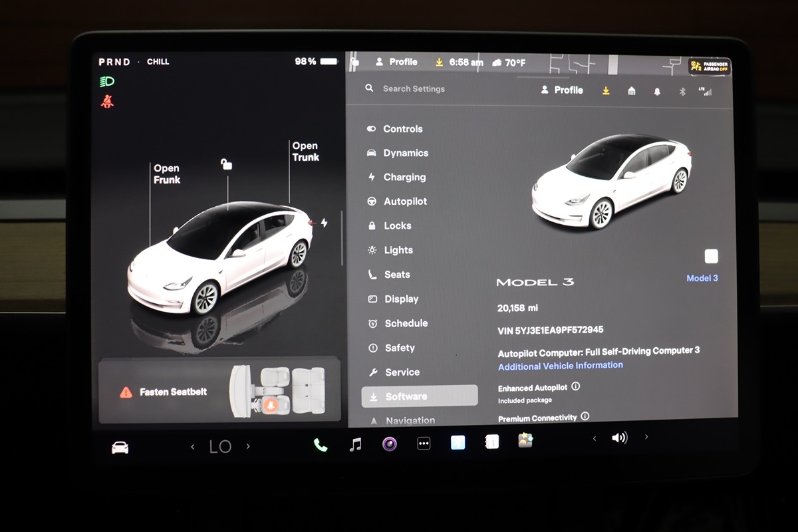Tap the battery 98% indicator

point(317,61)
